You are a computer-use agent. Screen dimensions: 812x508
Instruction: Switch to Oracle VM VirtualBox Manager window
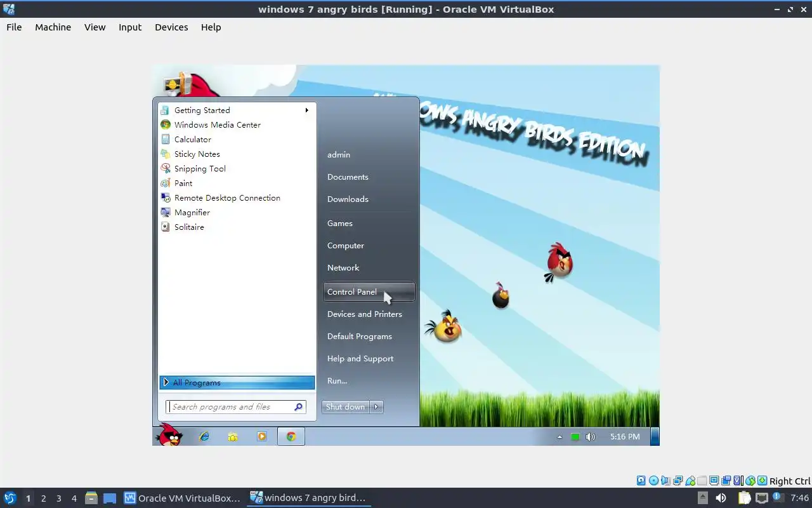tap(183, 498)
